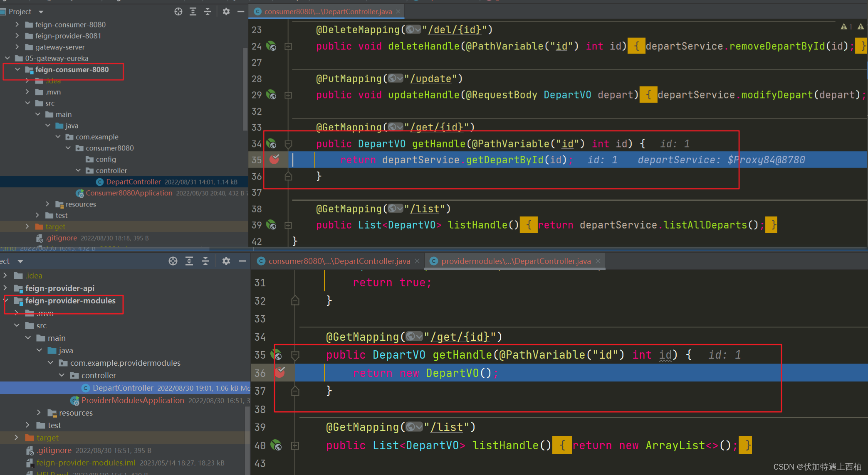Close the top consumer8080 DepartController.java tab
868x475 pixels.
pos(398,12)
